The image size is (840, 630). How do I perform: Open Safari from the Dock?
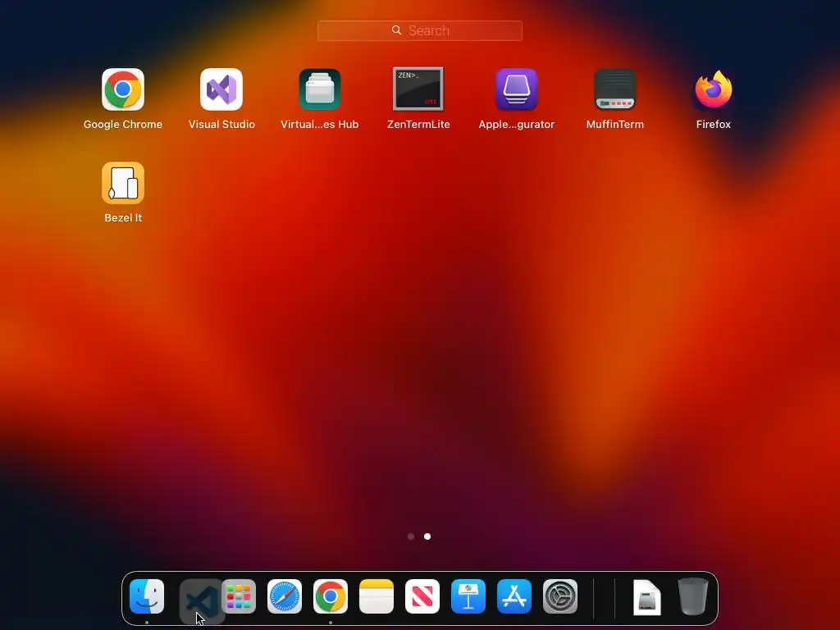pos(285,596)
